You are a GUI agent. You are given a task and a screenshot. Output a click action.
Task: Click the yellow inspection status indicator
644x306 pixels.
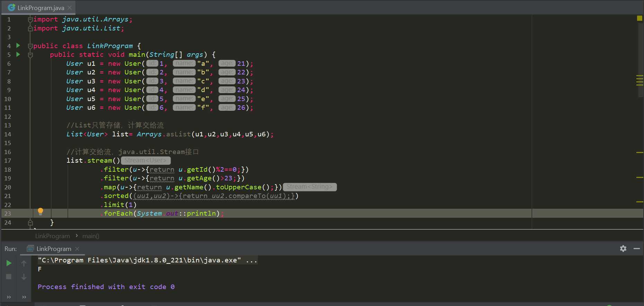point(640,18)
